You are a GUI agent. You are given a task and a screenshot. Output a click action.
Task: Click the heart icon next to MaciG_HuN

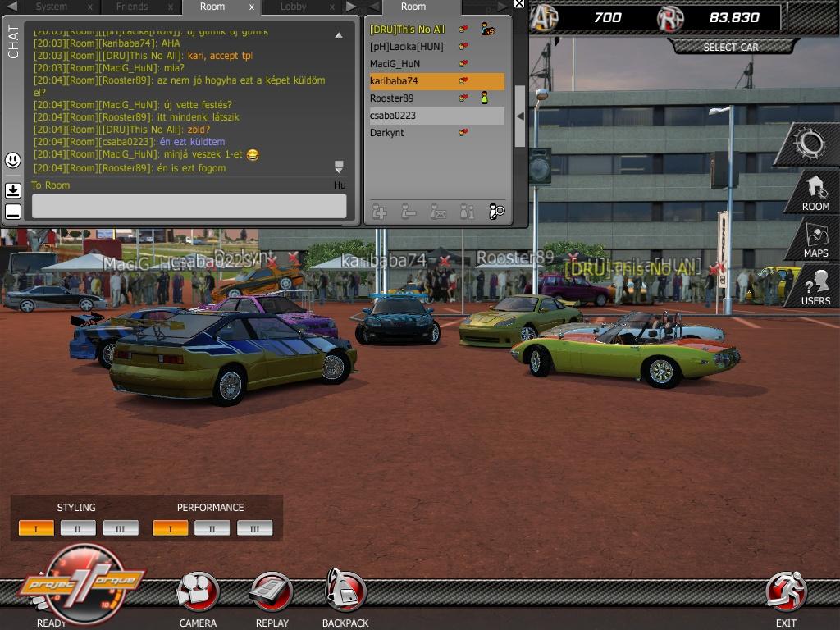coord(463,64)
